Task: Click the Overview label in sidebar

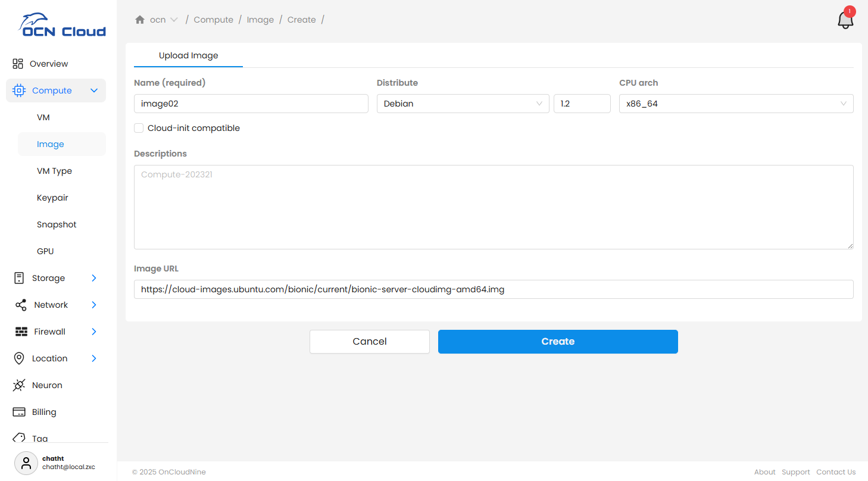Action: pyautogui.click(x=49, y=64)
